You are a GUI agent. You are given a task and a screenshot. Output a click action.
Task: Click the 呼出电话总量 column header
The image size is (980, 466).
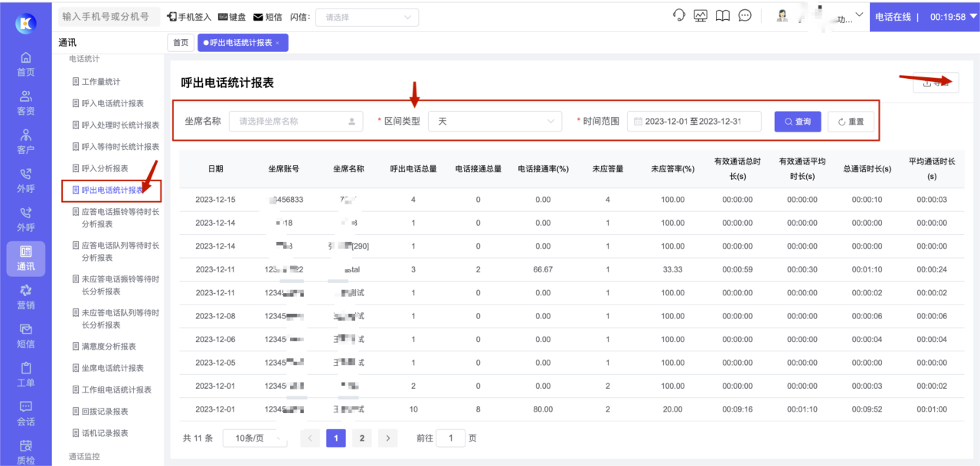[413, 168]
